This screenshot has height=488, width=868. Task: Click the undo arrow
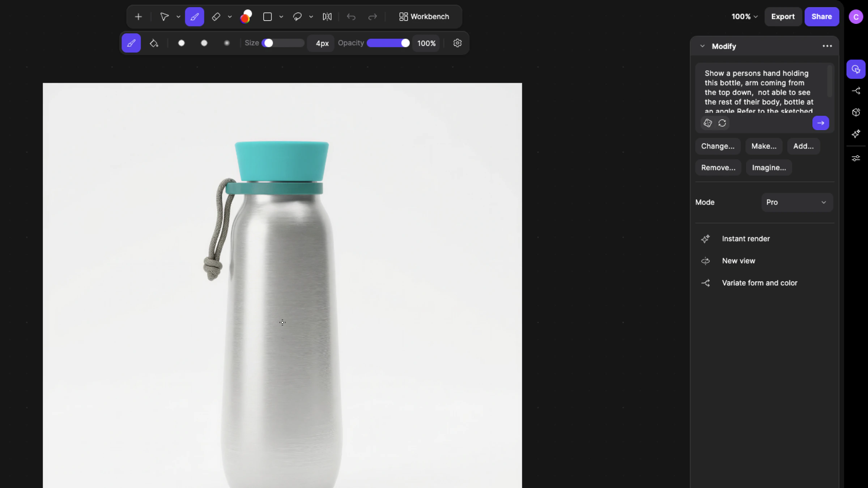pyautogui.click(x=351, y=17)
